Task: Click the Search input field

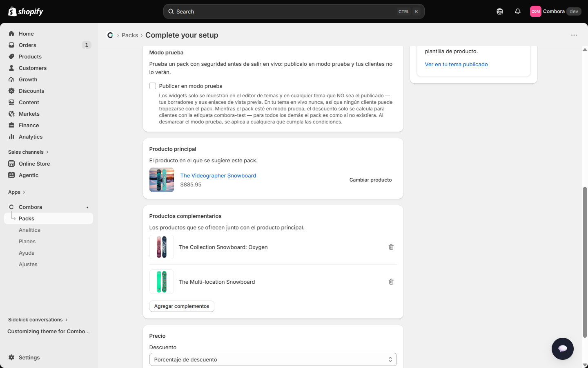Action: [x=294, y=11]
